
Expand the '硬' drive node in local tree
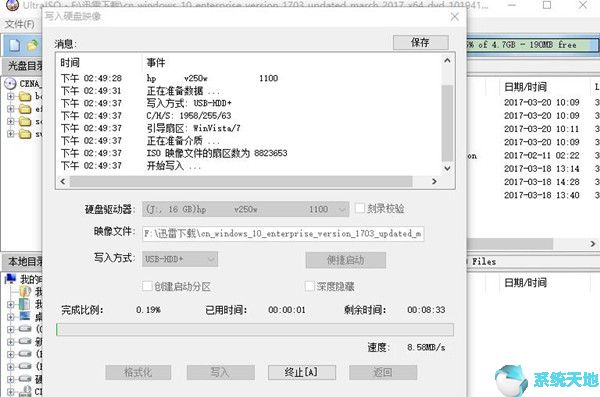click(11, 379)
